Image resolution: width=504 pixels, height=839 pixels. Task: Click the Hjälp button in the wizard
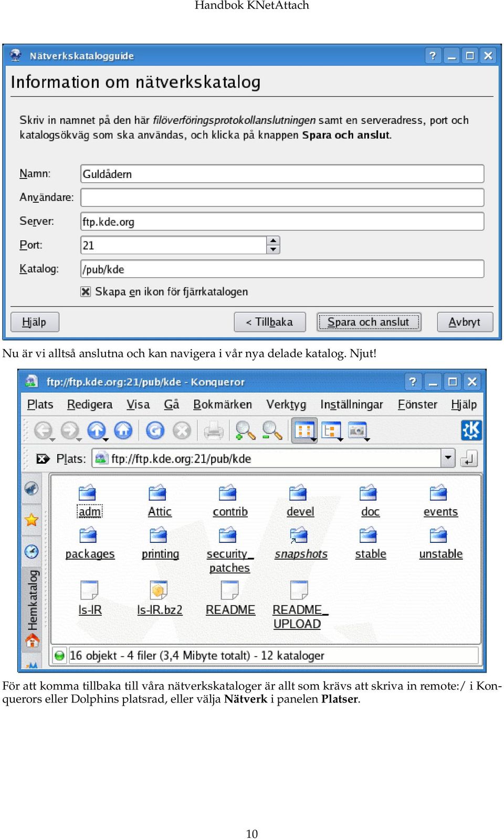(35, 322)
